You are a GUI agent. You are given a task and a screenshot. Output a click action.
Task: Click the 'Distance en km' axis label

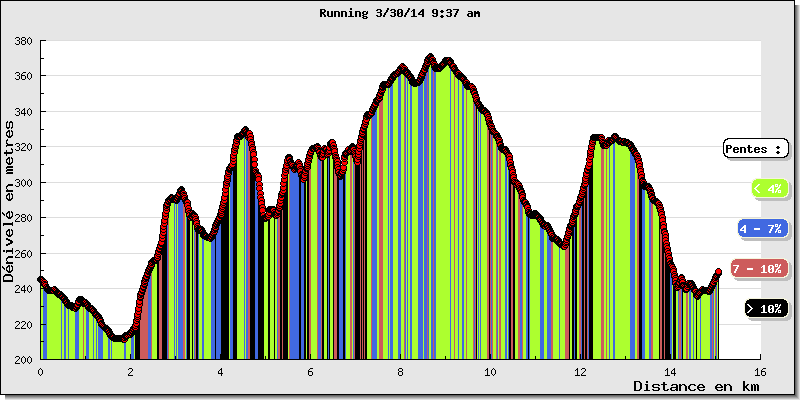click(x=696, y=386)
